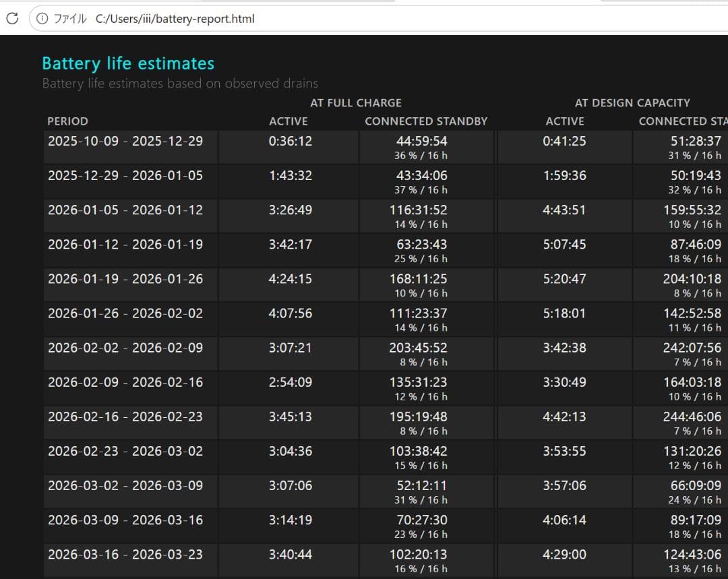Screen dimensions: 728x579
Task: Select the standby value 116:31:52
Action: click(x=419, y=210)
